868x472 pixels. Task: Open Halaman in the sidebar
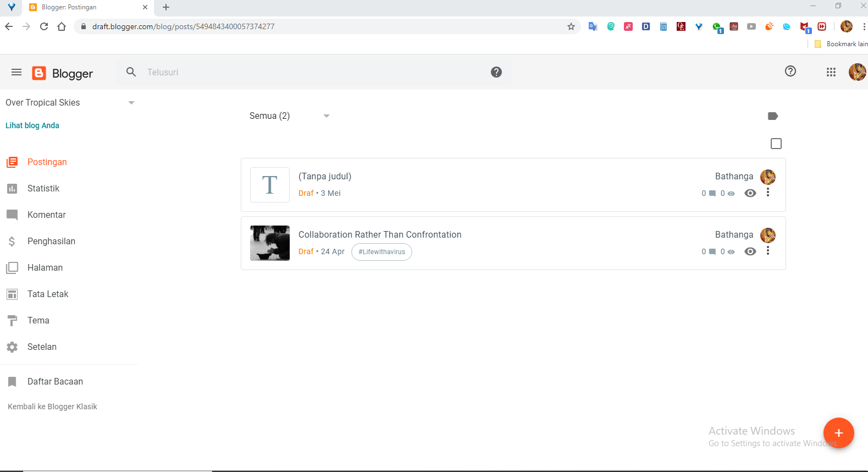coord(45,267)
